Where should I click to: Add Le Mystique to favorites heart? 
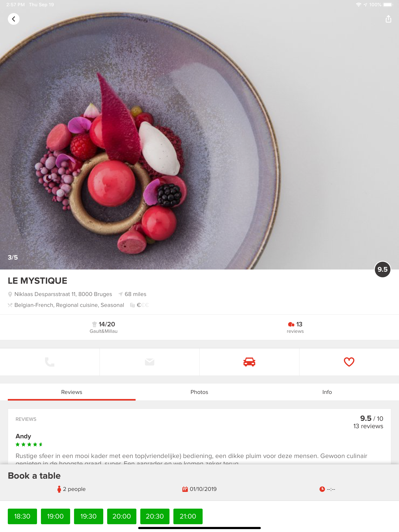pyautogui.click(x=349, y=362)
